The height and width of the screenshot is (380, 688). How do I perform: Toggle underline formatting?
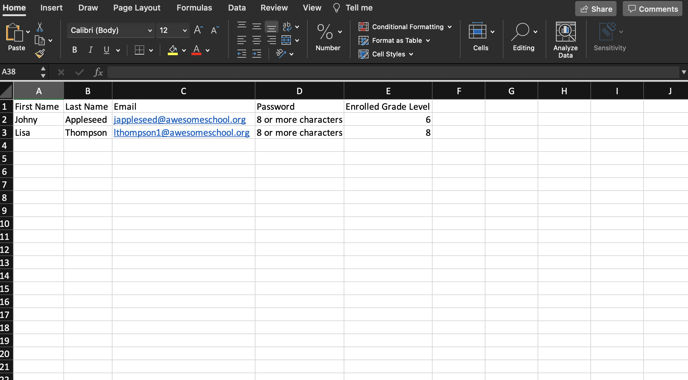coord(106,50)
